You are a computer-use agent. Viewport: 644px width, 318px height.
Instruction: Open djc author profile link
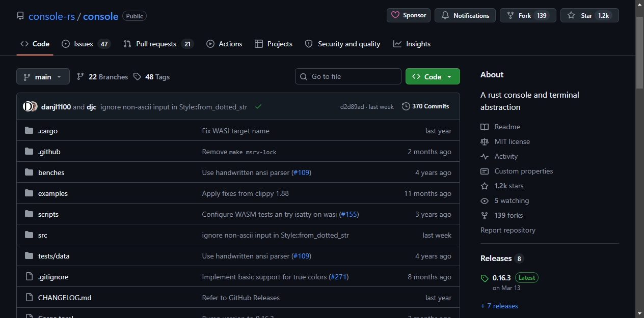(92, 107)
